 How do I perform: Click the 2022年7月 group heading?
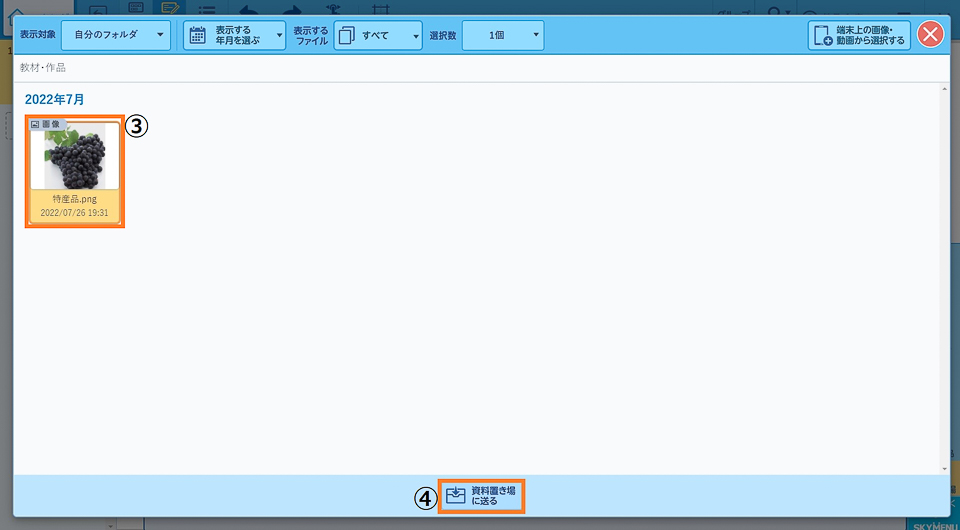click(x=55, y=100)
